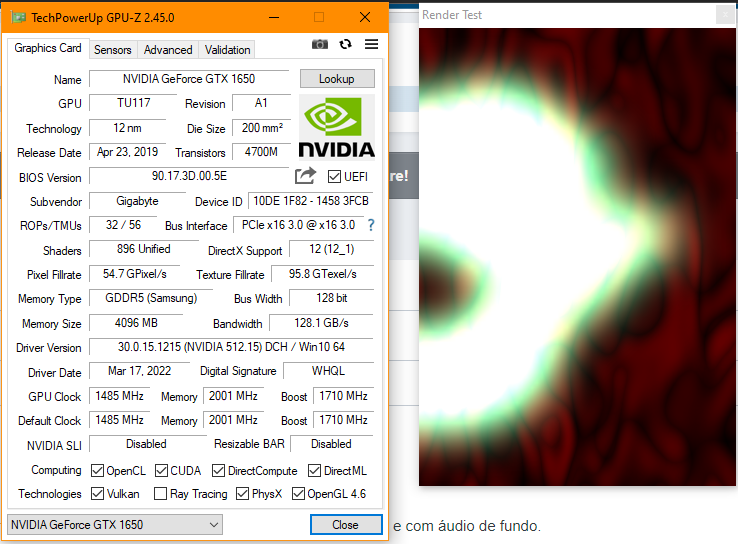Click the Close button

coord(346,525)
